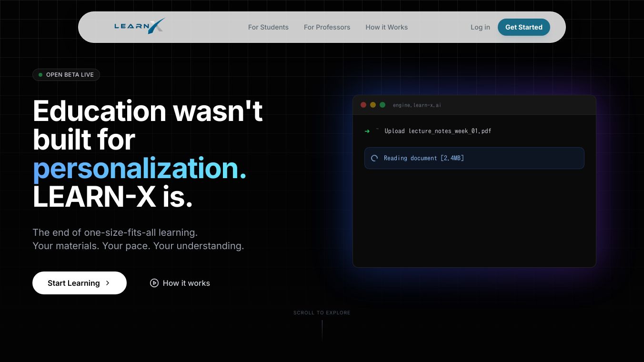Click the lecture_notes_week_01.pdf upload entry

(438, 131)
